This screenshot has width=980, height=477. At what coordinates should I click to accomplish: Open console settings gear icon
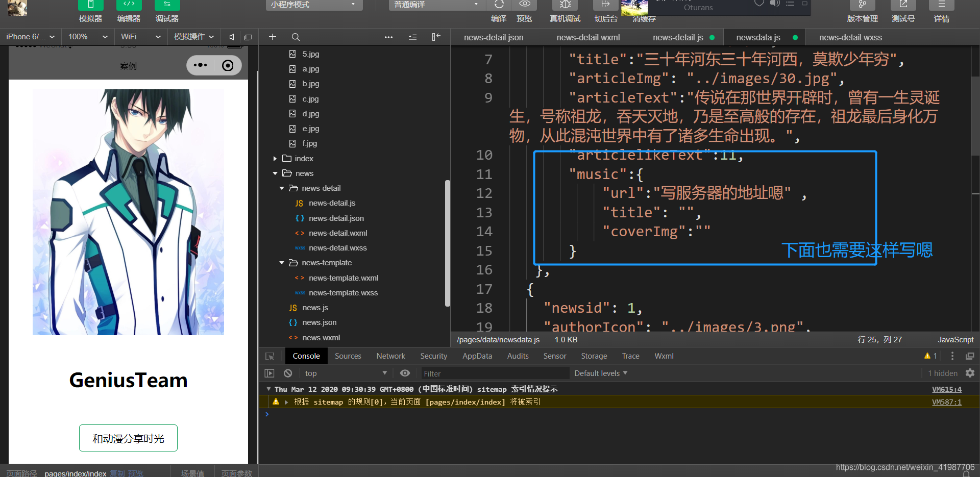[x=970, y=373]
